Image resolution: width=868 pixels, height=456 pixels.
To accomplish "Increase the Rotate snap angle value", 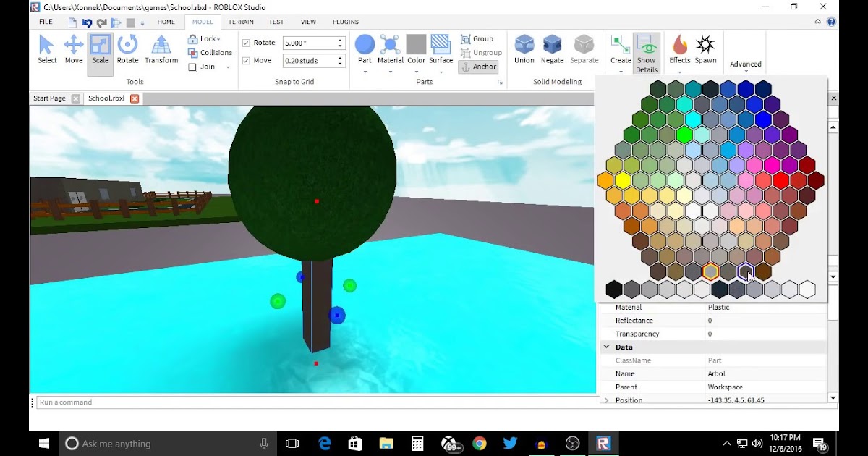I will click(x=340, y=40).
